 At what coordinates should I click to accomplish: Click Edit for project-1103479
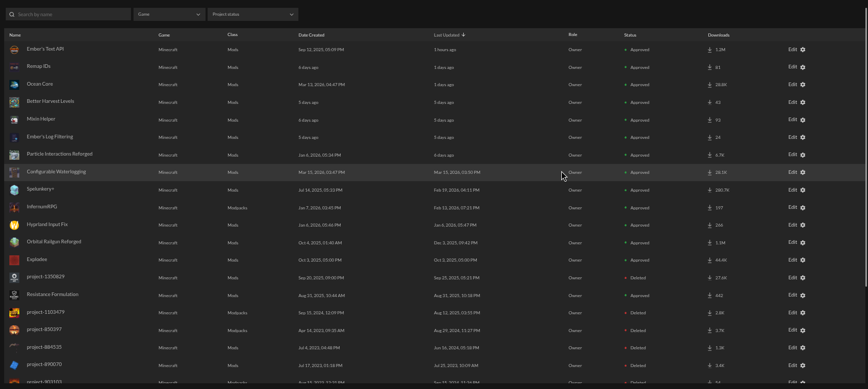pos(792,313)
